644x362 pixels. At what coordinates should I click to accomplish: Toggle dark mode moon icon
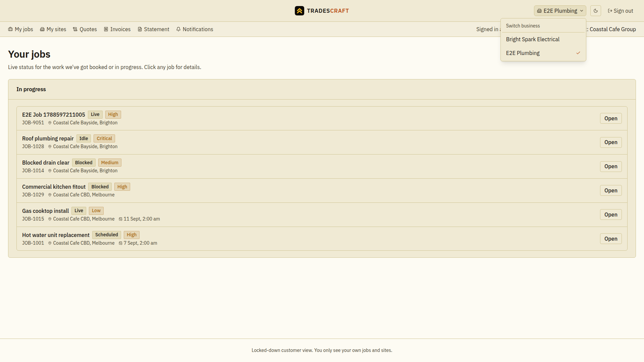[596, 11]
